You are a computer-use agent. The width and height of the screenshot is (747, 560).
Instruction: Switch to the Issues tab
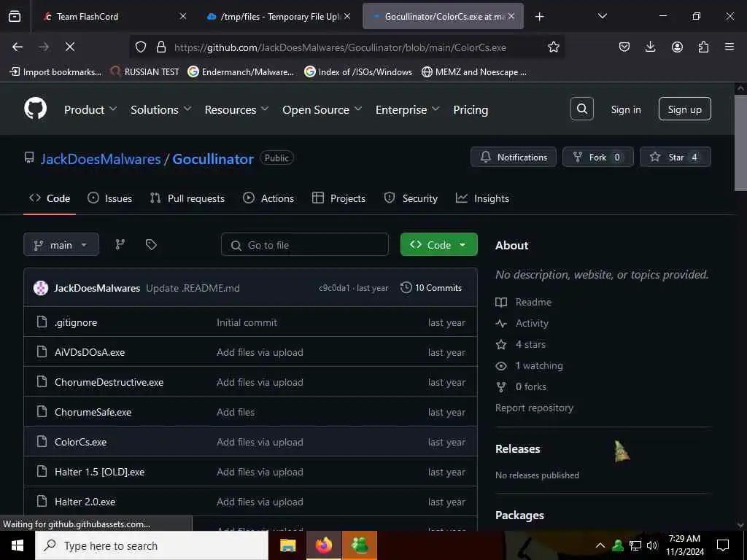pos(110,198)
